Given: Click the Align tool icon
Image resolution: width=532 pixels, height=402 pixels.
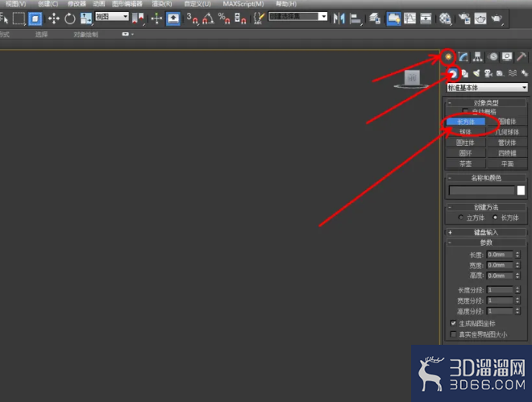Looking at the screenshot, I should tap(355, 19).
